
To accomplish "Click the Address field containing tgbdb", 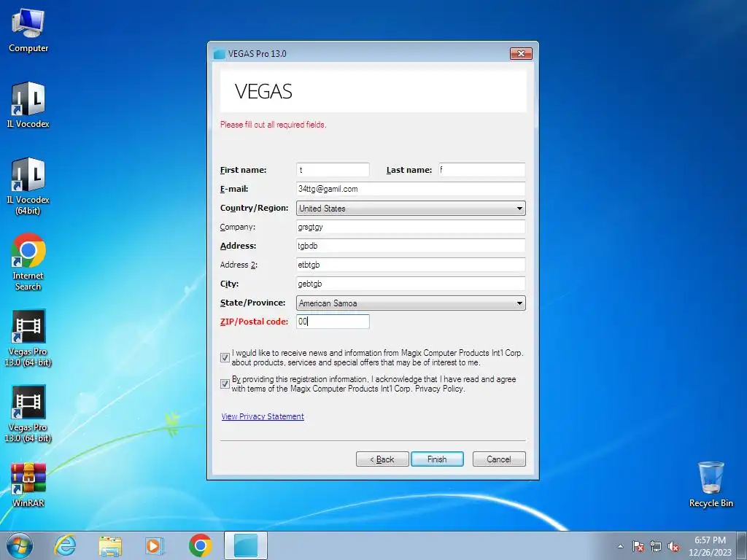I will point(411,246).
